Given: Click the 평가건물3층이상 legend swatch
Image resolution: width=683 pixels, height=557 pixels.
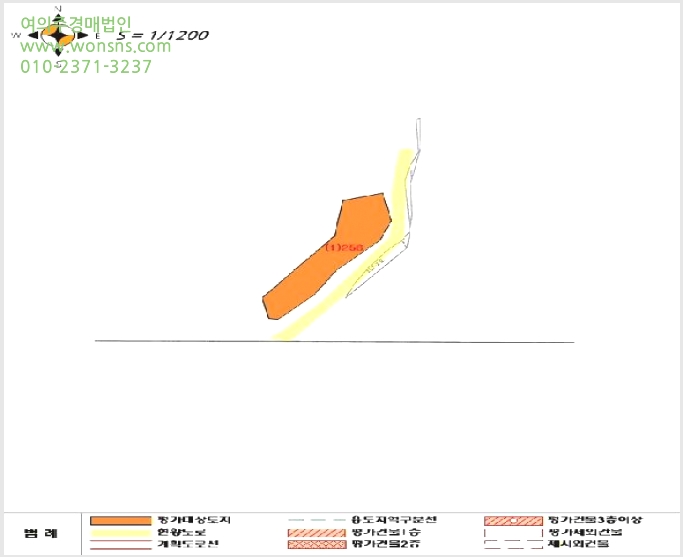Looking at the screenshot, I should click(513, 520).
